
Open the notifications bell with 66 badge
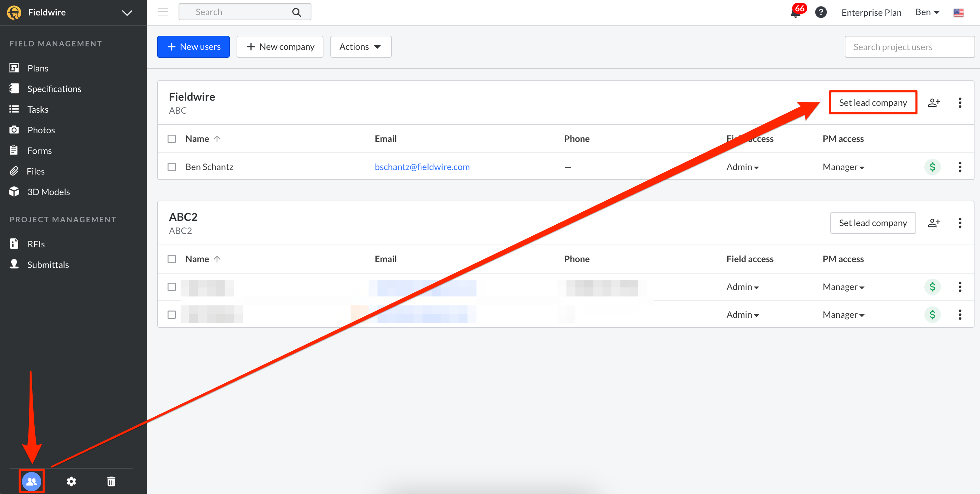tap(796, 13)
